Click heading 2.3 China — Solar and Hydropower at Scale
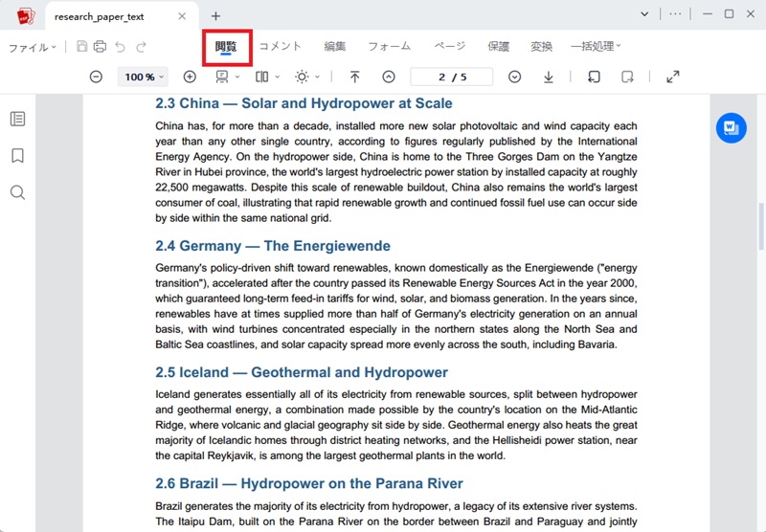The width and height of the screenshot is (766, 532). (x=304, y=103)
